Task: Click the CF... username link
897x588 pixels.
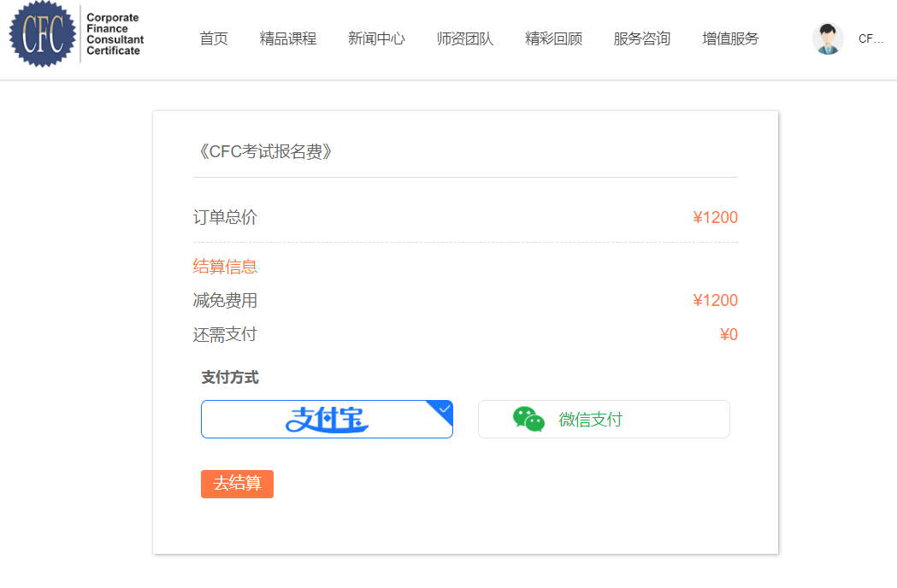Action: (870, 39)
